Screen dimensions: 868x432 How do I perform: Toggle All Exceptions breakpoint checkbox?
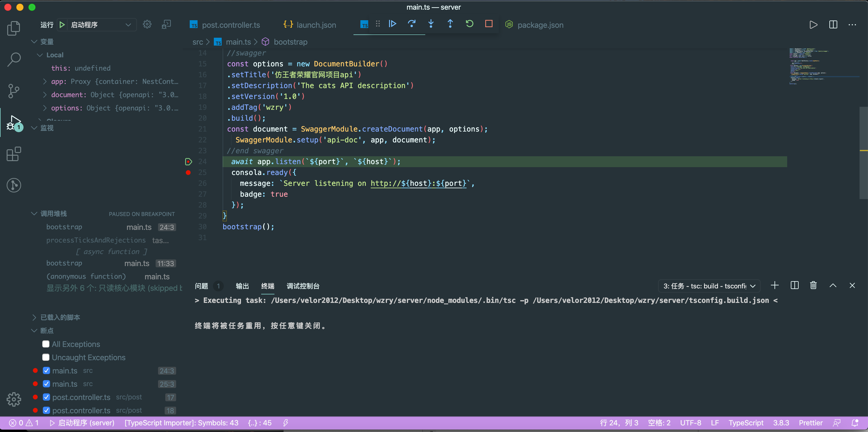pyautogui.click(x=46, y=344)
